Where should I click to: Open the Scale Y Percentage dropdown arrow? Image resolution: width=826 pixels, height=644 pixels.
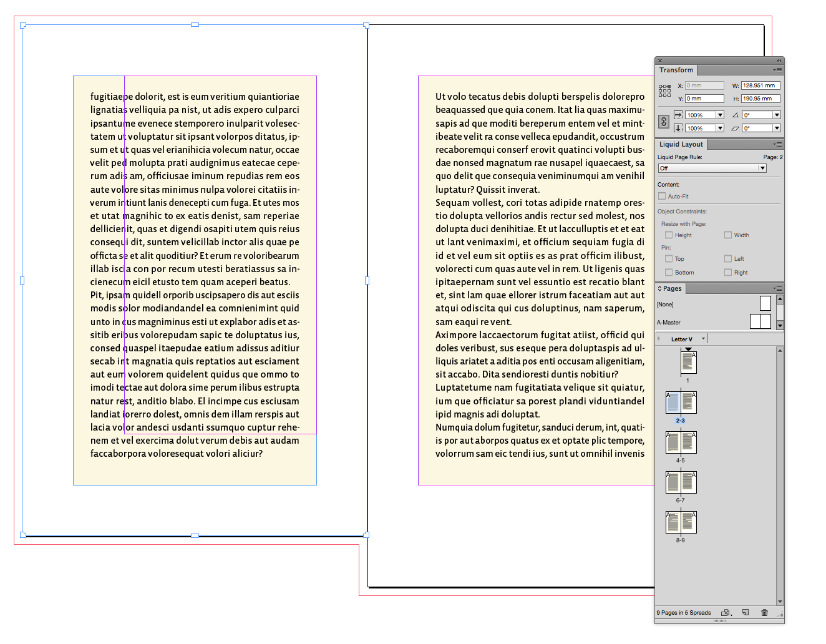click(x=720, y=128)
